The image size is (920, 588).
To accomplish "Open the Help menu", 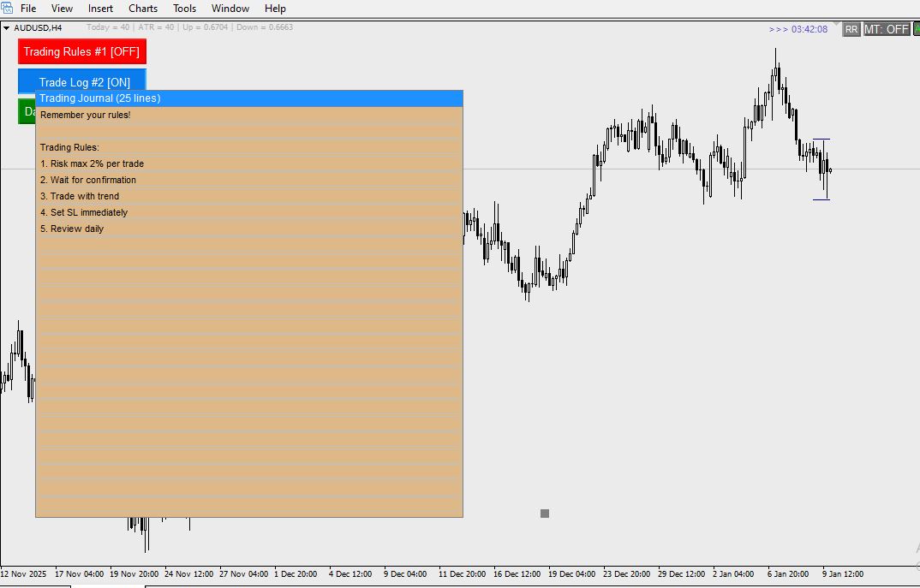I will (275, 9).
